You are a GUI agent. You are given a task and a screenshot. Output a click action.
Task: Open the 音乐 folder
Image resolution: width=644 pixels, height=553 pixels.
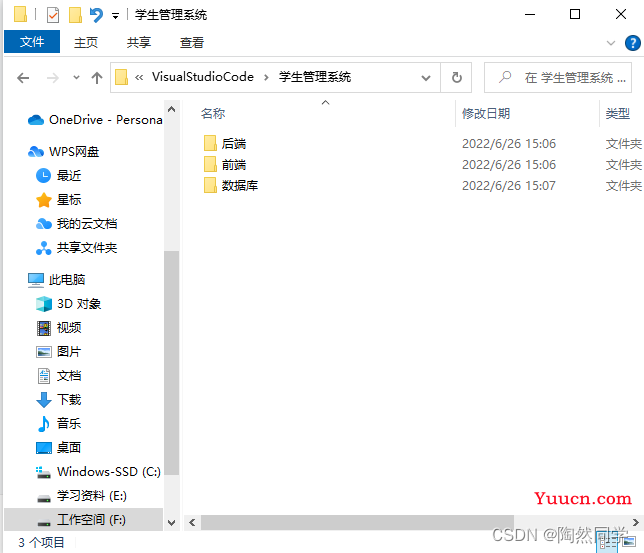(x=58, y=424)
